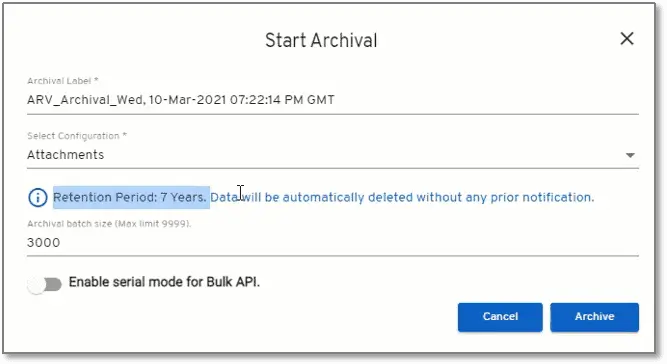Click the blue info circle icon

pyautogui.click(x=37, y=198)
